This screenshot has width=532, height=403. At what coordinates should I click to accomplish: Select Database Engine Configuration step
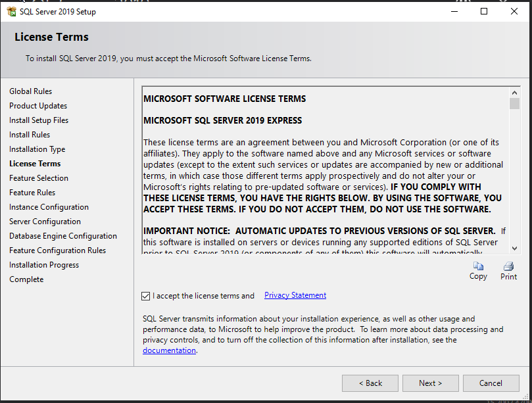[63, 236]
